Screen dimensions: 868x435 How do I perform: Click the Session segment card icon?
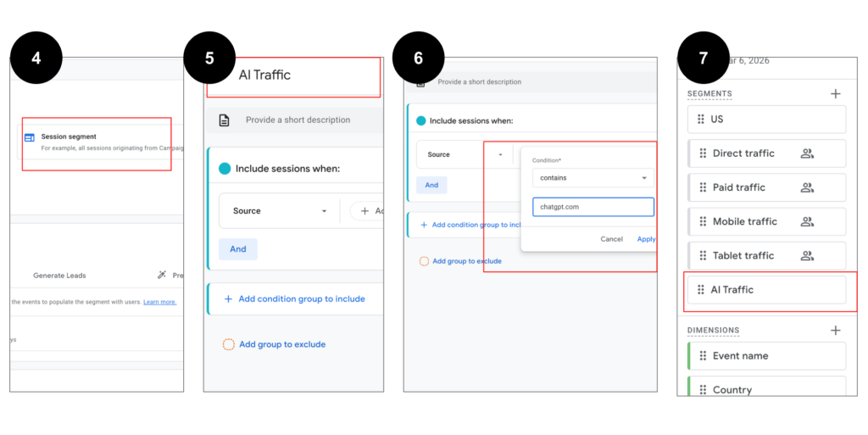pyautogui.click(x=30, y=137)
